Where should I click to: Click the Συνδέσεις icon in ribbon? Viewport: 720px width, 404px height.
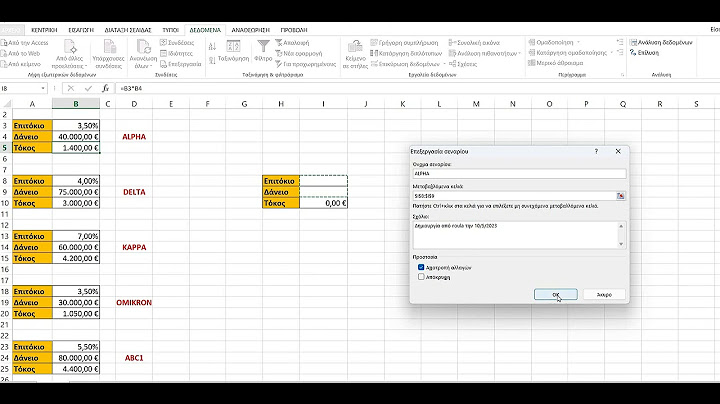(163, 43)
